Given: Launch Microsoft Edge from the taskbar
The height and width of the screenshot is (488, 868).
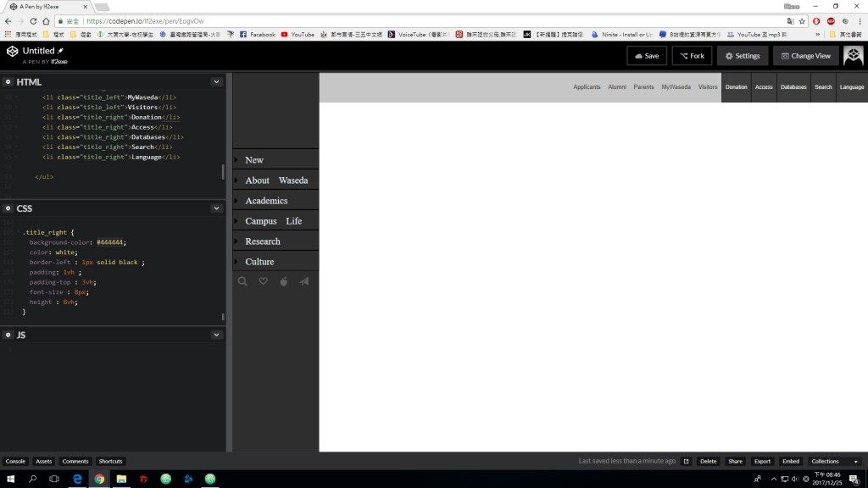Looking at the screenshot, I should pos(77,479).
